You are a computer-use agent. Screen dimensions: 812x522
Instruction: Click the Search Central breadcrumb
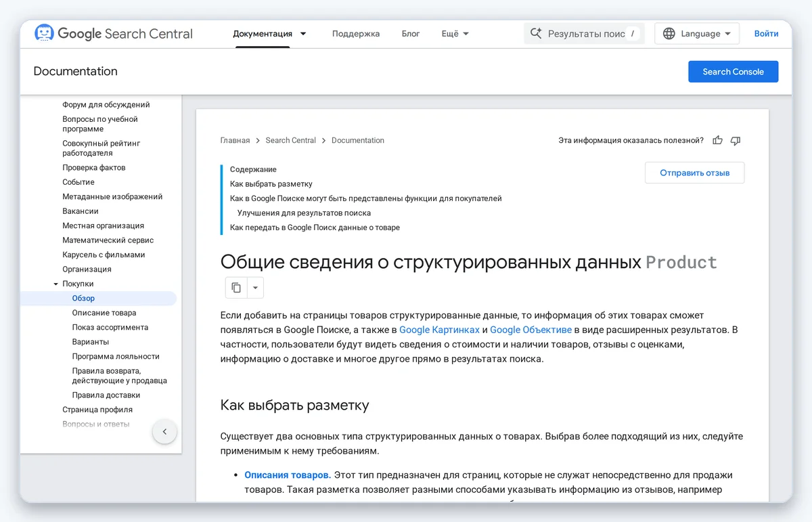[x=290, y=140]
